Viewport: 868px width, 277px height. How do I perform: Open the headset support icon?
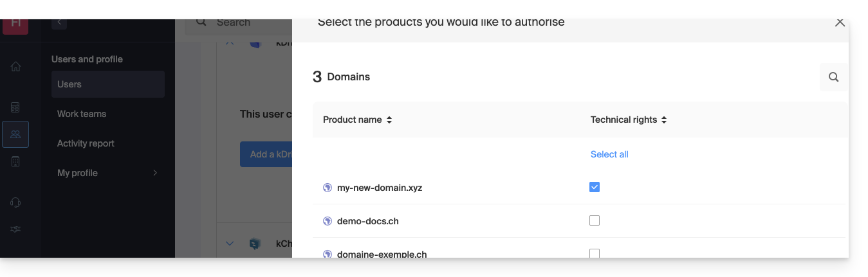pos(15,202)
